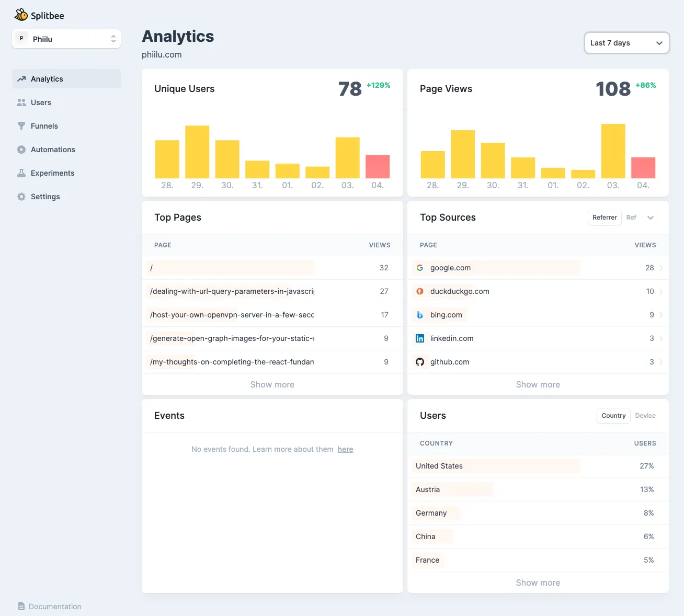Open the Funnels sidebar item
This screenshot has width=684, height=616.
coord(66,126)
